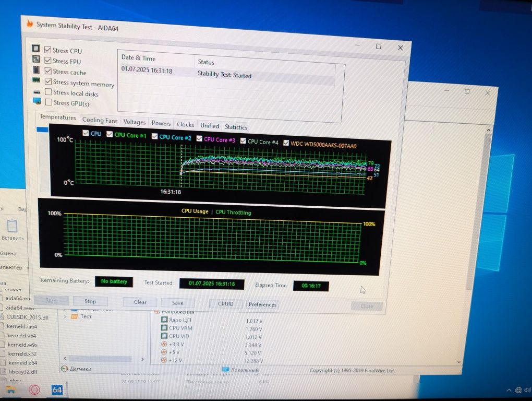Switch to the Unified tab
The image size is (532, 401).
(209, 126)
